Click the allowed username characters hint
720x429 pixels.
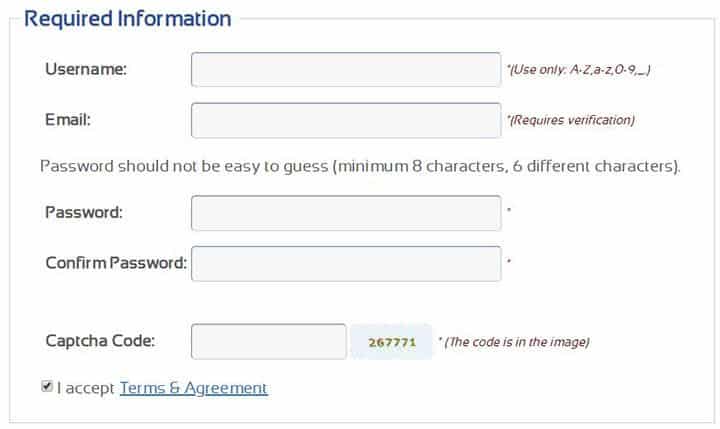click(x=581, y=70)
